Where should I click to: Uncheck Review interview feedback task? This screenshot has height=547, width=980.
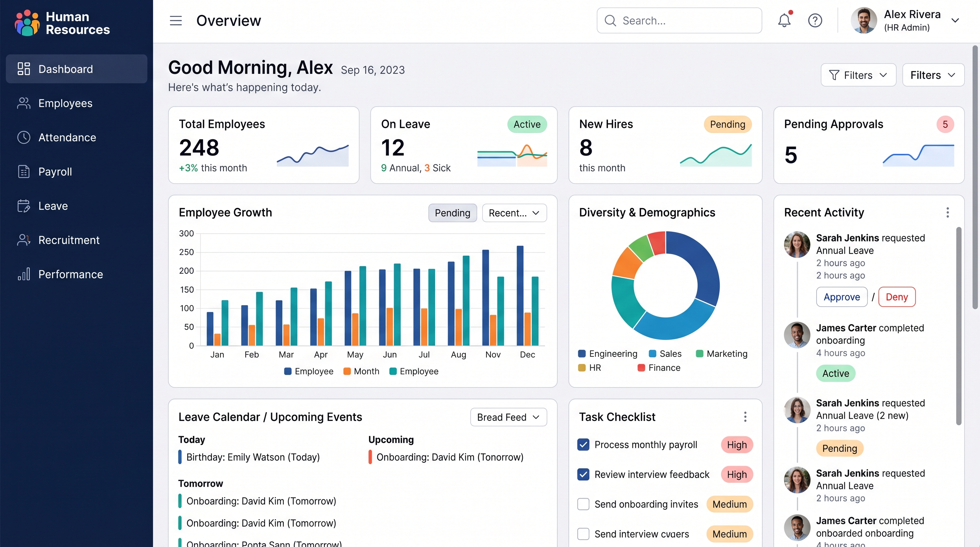(583, 474)
